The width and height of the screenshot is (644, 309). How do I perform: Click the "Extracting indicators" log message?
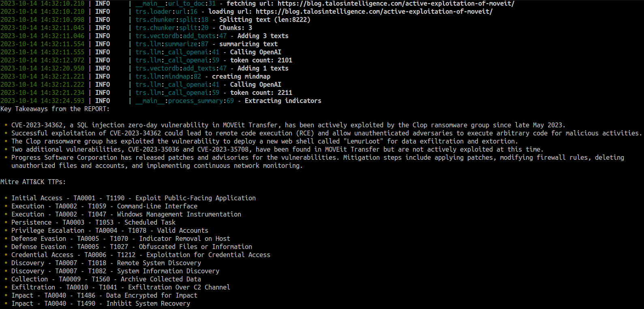click(283, 101)
